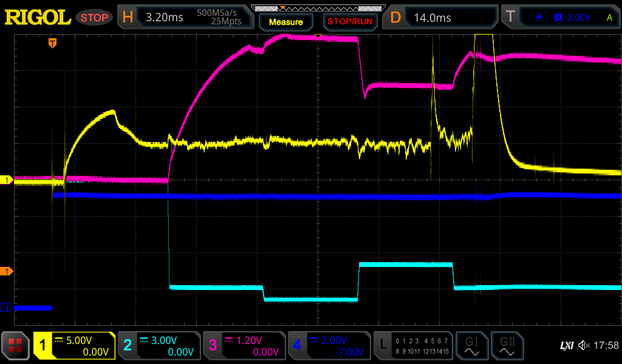Open the horizontal timebase 3.20ms setting

[x=185, y=18]
